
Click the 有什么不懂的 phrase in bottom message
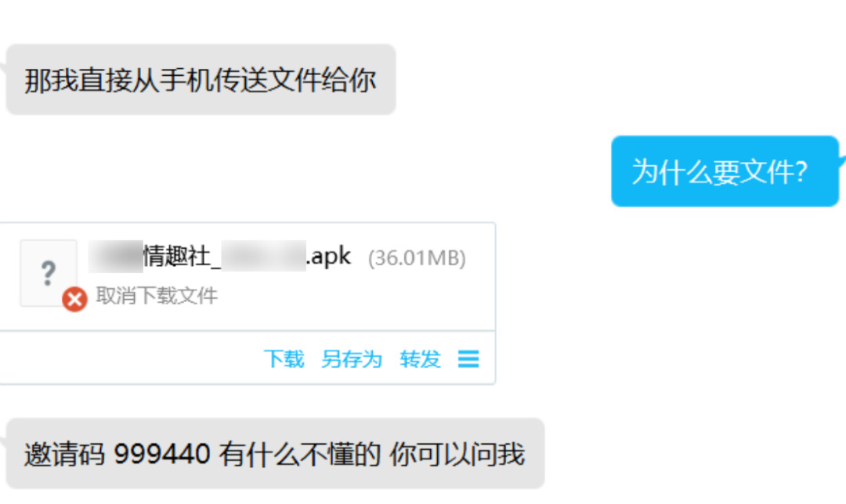(x=299, y=454)
